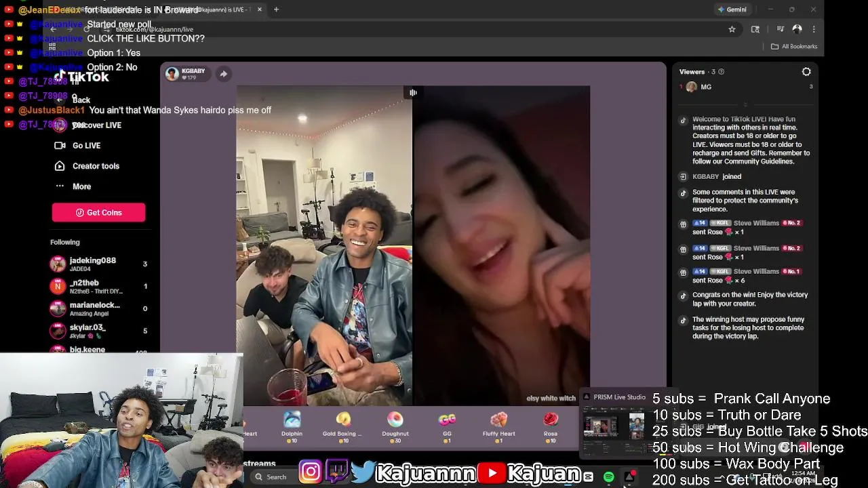Send the Dolphin gift
Image resolution: width=868 pixels, height=488 pixels.
pyautogui.click(x=292, y=427)
